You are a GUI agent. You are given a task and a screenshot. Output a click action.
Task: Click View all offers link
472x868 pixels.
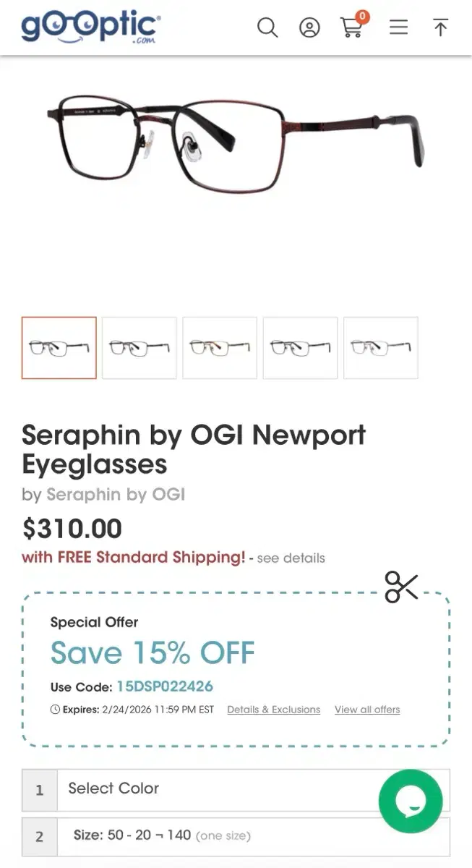(x=367, y=710)
